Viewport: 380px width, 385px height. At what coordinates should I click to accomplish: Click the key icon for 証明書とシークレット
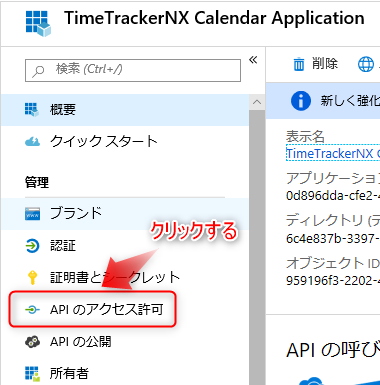tap(32, 277)
